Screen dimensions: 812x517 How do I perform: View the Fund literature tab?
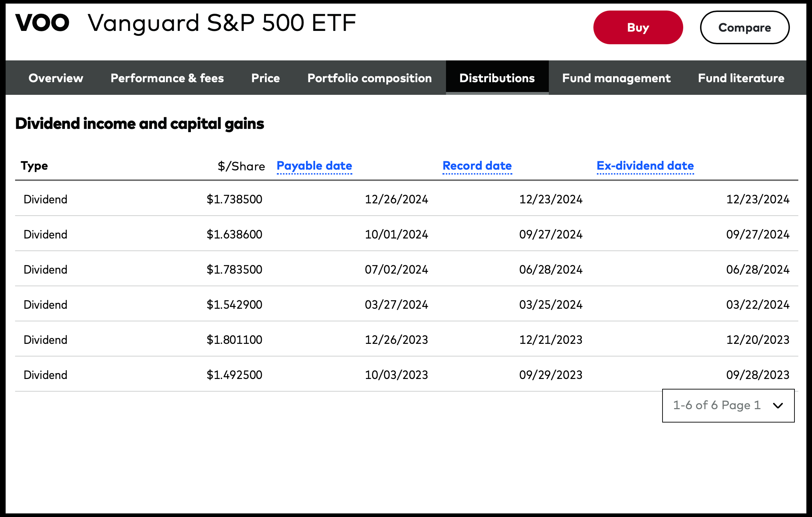[741, 78]
